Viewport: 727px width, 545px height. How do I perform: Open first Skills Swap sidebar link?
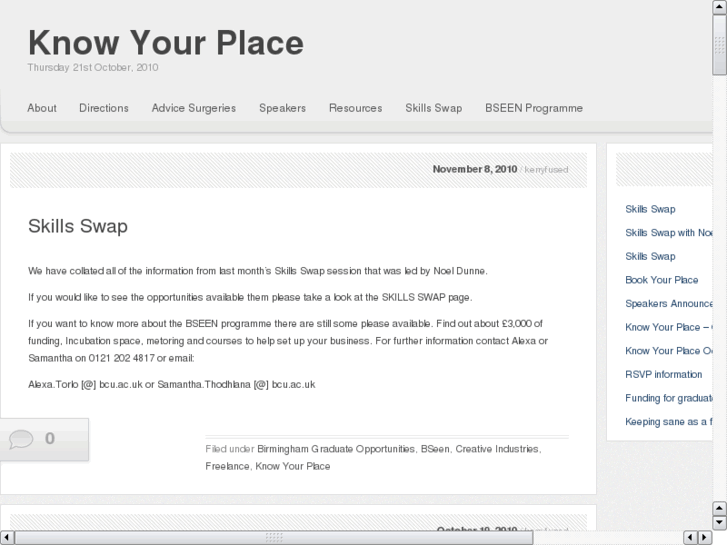[650, 209]
